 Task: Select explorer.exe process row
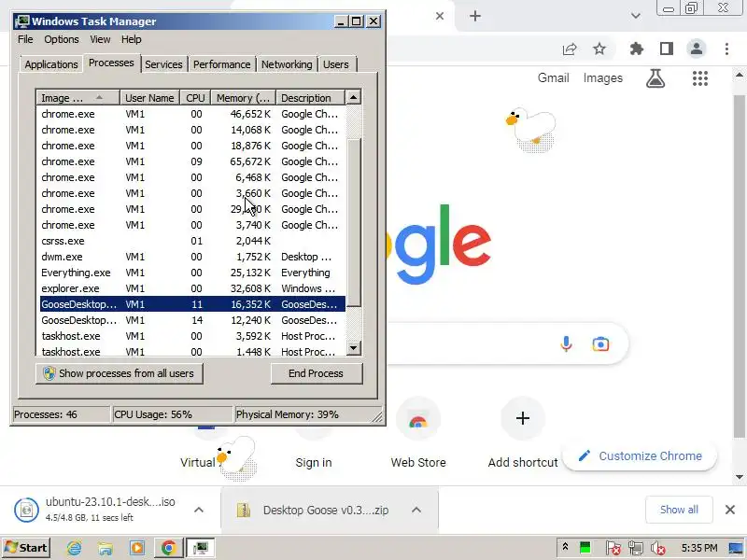tap(192, 288)
